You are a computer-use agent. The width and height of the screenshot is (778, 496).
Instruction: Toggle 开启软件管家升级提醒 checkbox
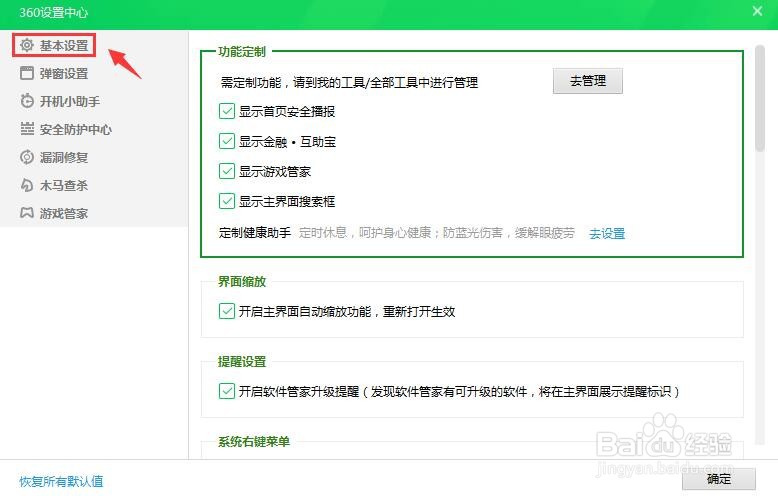coord(227,391)
